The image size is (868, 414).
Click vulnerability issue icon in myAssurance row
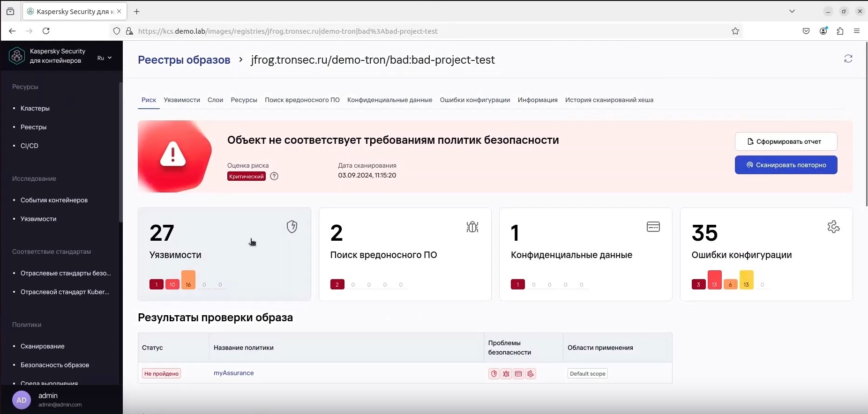click(x=494, y=374)
